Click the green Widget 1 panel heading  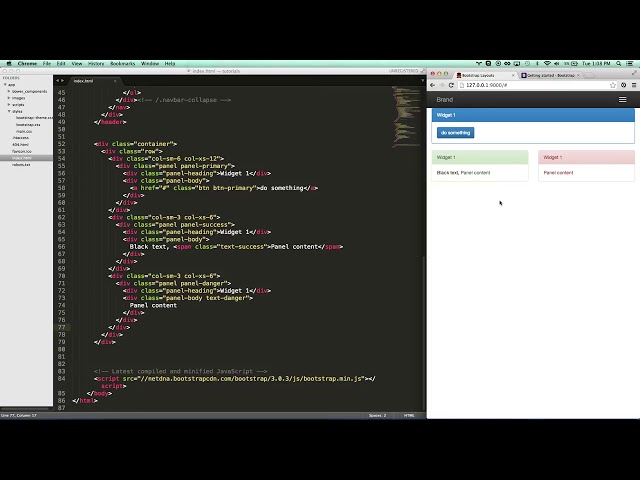tap(480, 157)
